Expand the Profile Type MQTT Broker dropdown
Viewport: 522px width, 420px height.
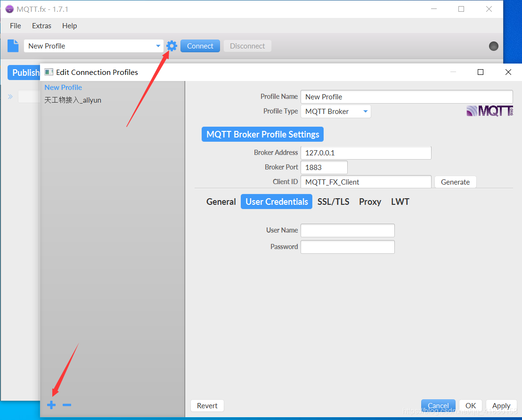tap(335, 112)
